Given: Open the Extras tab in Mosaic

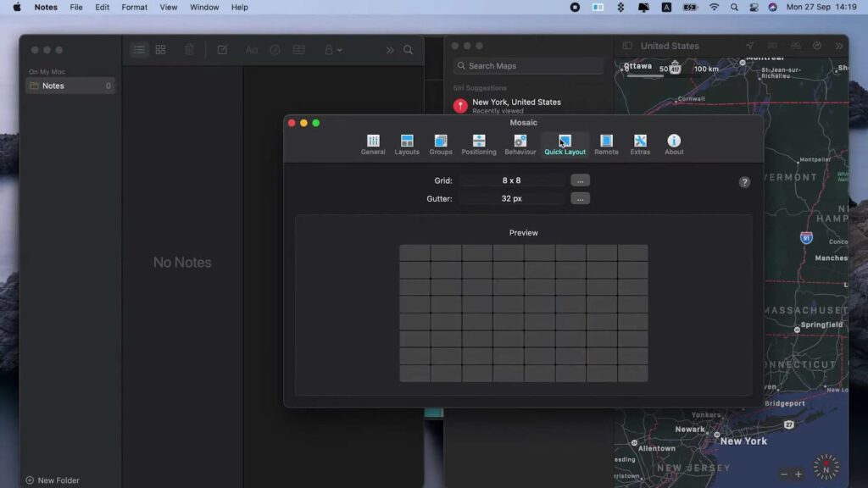Looking at the screenshot, I should (x=640, y=144).
